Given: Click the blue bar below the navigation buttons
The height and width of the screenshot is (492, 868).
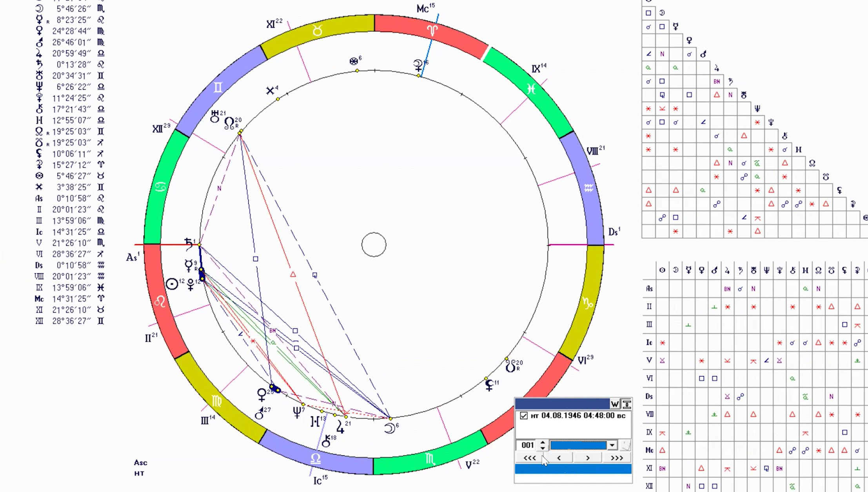Looking at the screenshot, I should coord(573,469).
